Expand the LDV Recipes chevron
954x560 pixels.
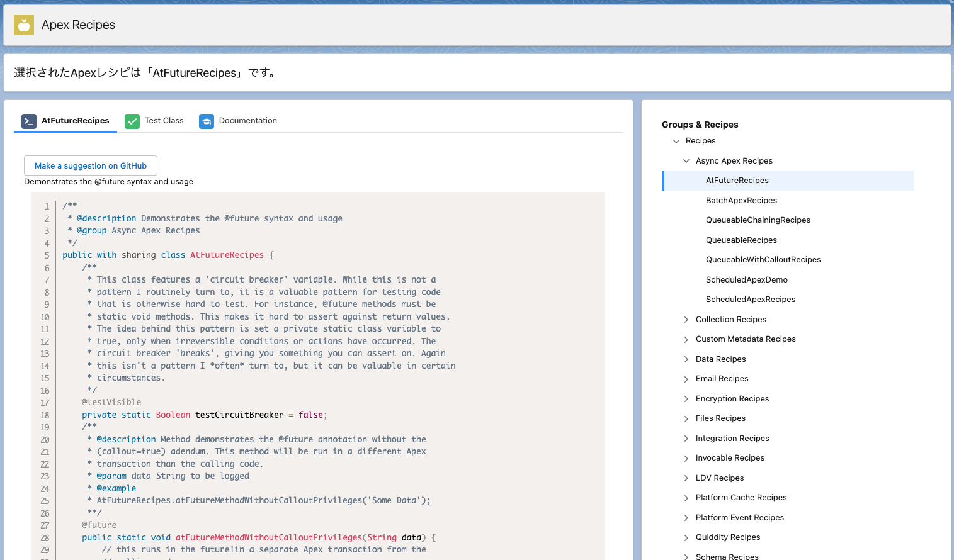tap(686, 478)
